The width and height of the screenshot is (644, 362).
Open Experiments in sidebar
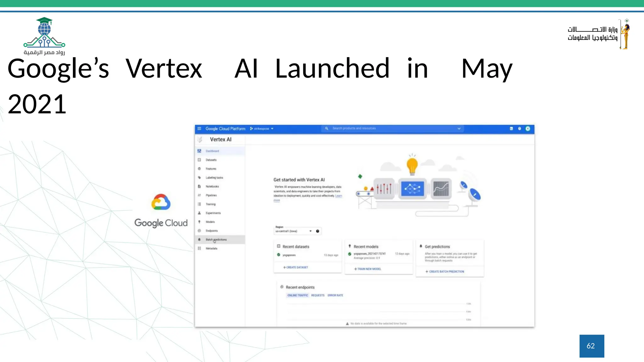[220, 213]
